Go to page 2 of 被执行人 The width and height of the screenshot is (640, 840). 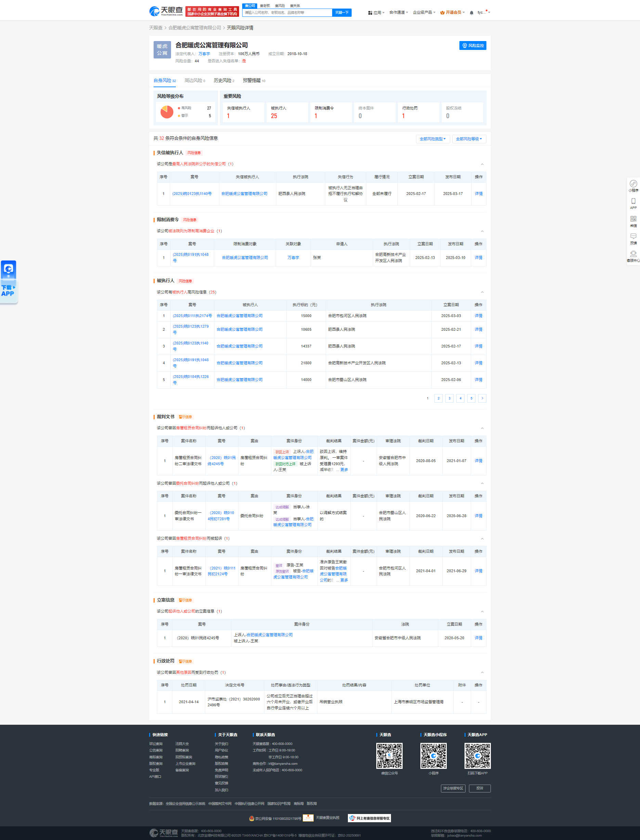coord(439,398)
